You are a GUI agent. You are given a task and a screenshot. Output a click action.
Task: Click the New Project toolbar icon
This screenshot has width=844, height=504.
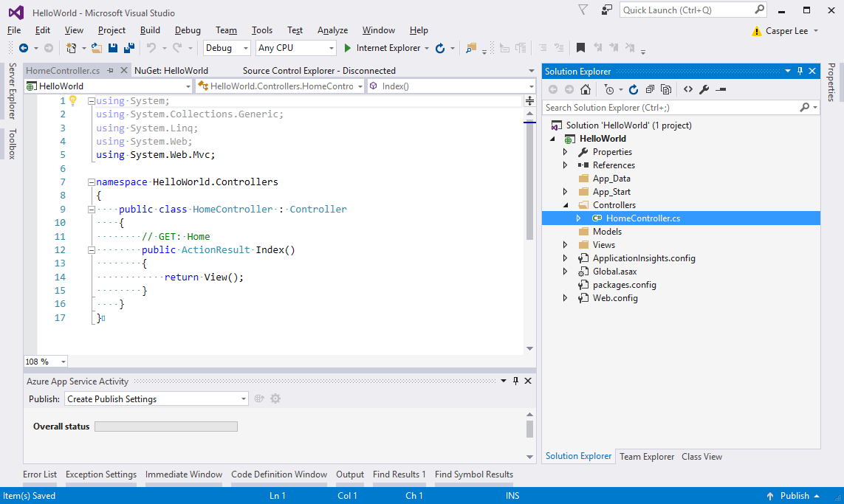tap(71, 48)
